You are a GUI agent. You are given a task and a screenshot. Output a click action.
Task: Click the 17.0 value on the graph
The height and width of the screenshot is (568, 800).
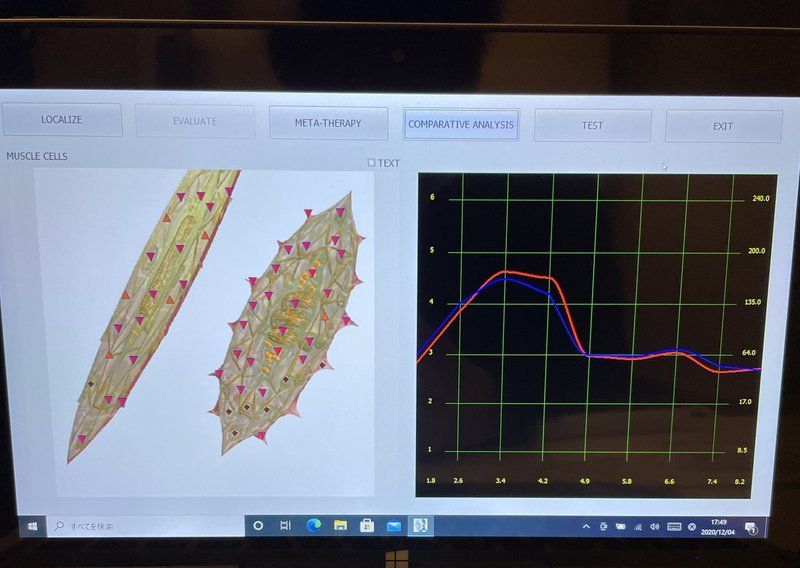click(745, 402)
